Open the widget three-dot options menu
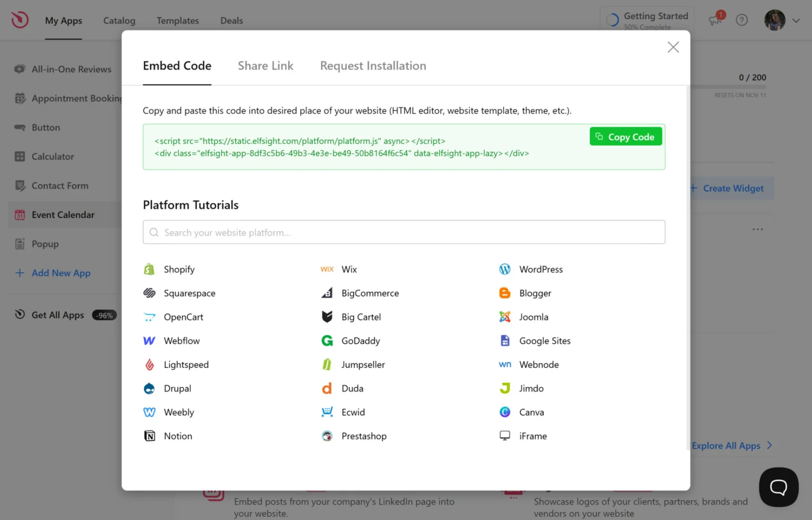The width and height of the screenshot is (812, 520). click(x=758, y=229)
